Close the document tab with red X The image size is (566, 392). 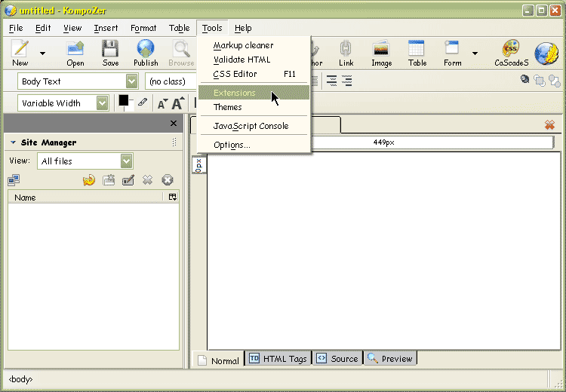click(x=549, y=125)
